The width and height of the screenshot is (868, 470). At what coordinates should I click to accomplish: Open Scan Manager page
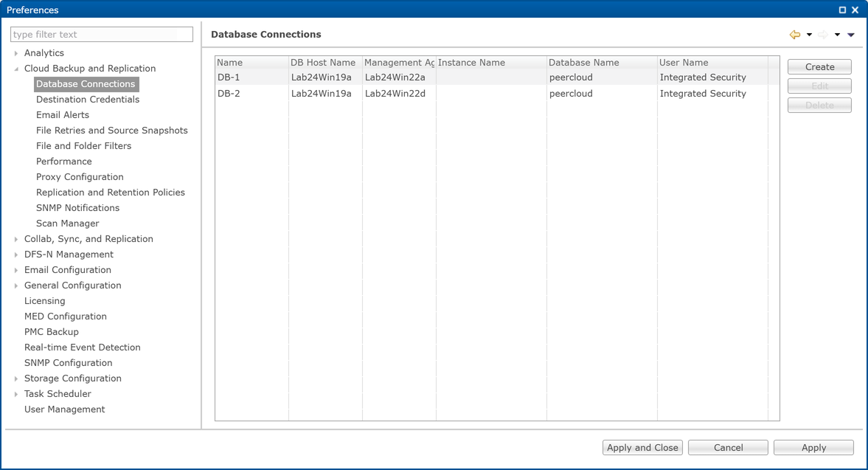pyautogui.click(x=68, y=224)
